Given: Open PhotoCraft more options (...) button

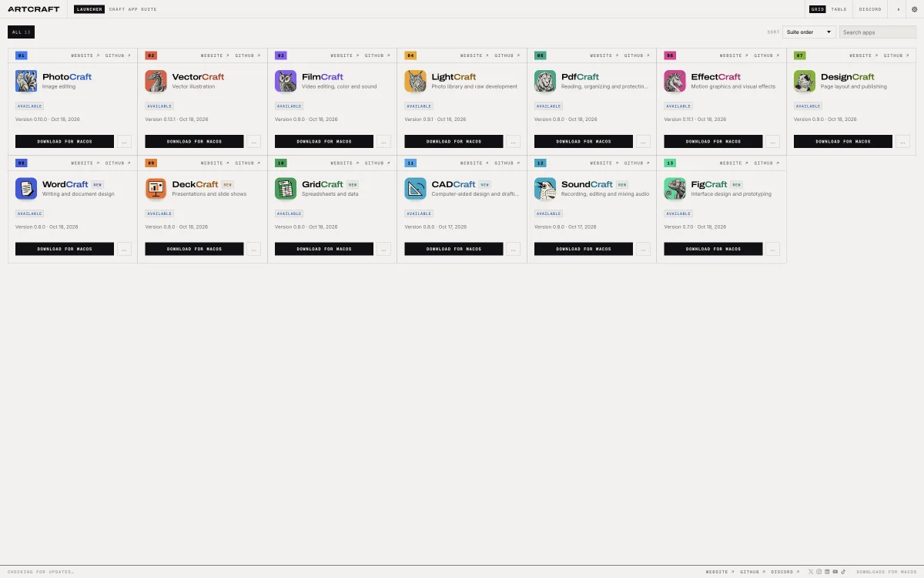Looking at the screenshot, I should [x=125, y=142].
